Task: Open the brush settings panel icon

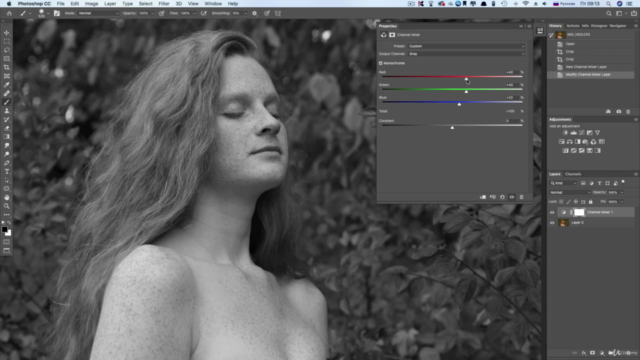Action: point(57,13)
